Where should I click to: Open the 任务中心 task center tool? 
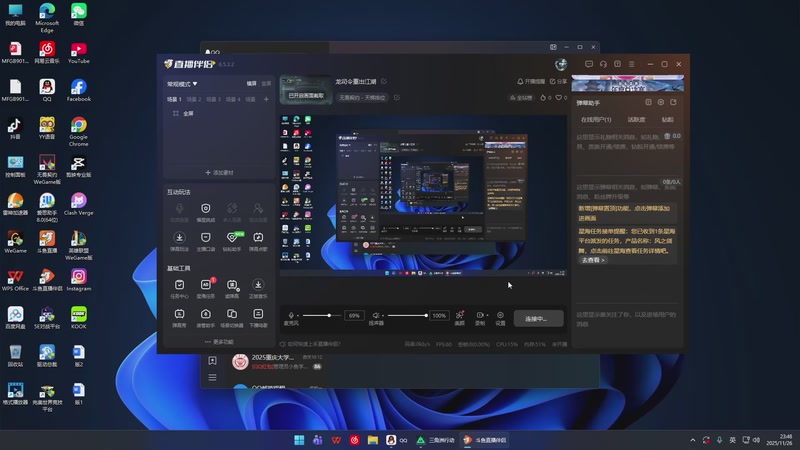[179, 288]
